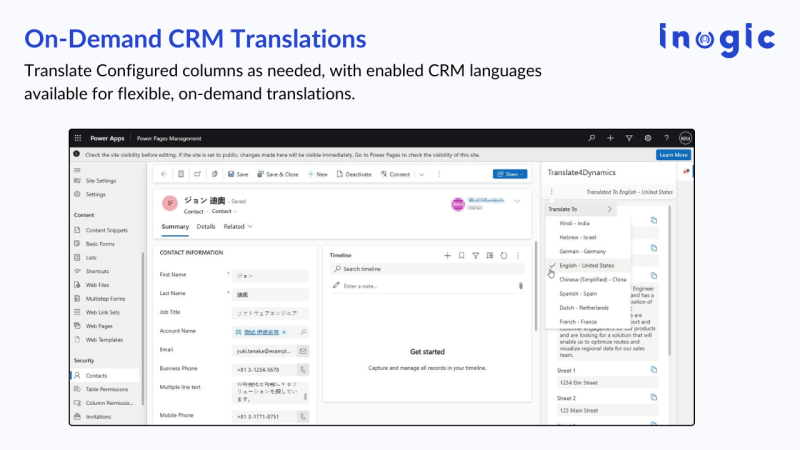Screen dimensions: 800x450
Task: Open the advanced filter funnel in the header
Action: click(629, 138)
